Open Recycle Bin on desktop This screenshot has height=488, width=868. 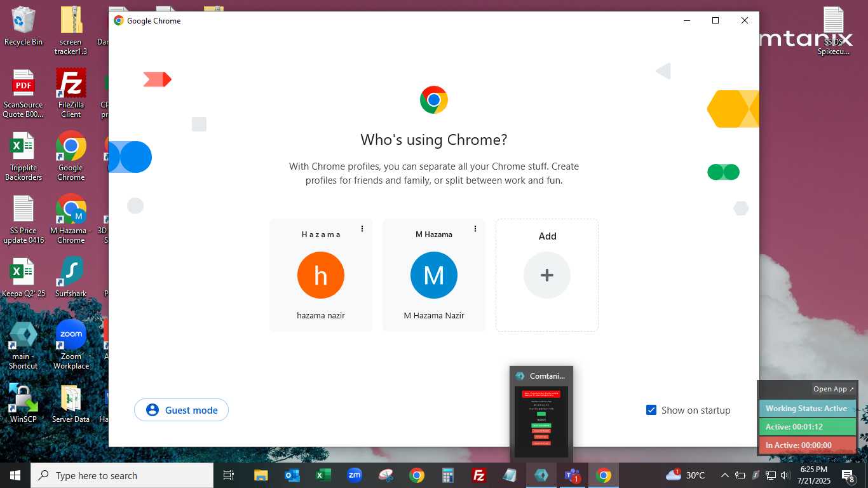tap(24, 26)
